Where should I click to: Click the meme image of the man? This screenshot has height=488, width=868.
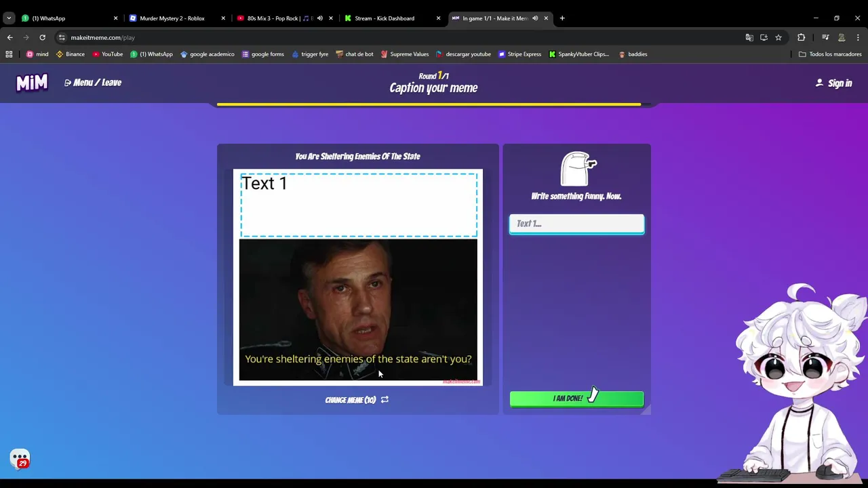358,310
